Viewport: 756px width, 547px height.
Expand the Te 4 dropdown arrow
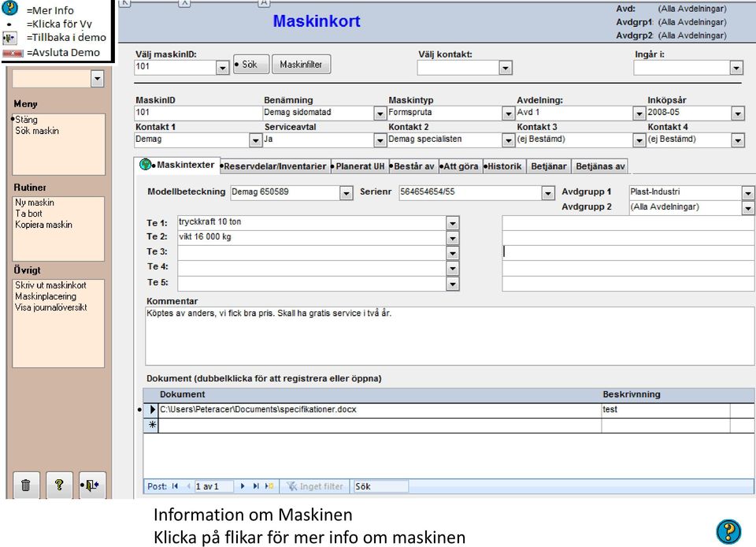coord(452,268)
